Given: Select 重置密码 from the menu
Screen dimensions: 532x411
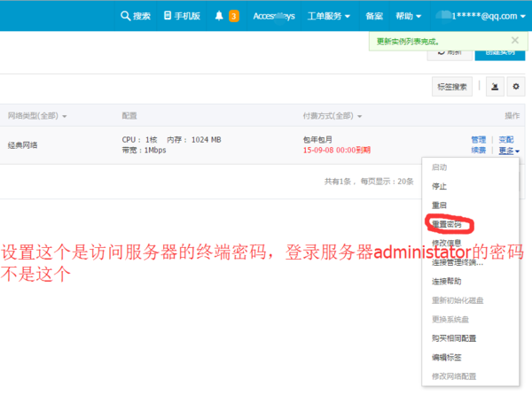Looking at the screenshot, I should point(446,223).
